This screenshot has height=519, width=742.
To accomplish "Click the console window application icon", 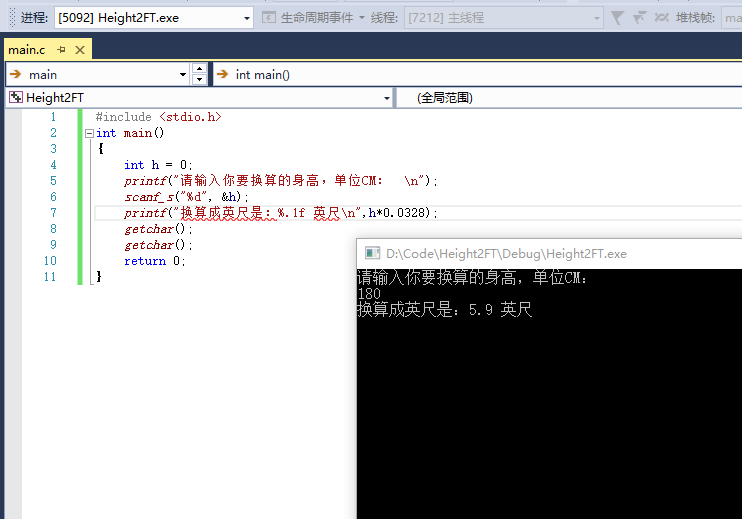I will pyautogui.click(x=372, y=254).
